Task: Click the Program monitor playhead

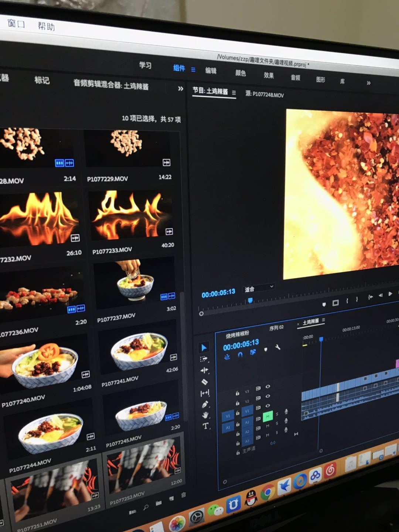Action: click(250, 300)
